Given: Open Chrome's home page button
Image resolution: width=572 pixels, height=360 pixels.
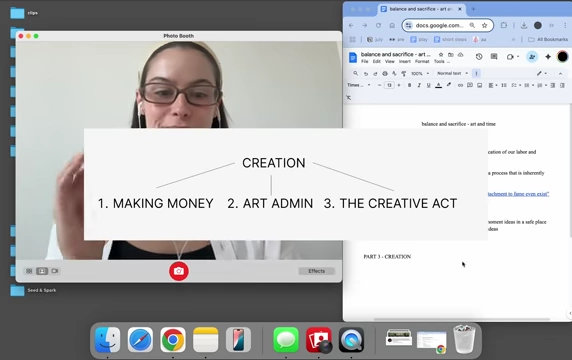Looking at the screenshot, I should pos(392,26).
